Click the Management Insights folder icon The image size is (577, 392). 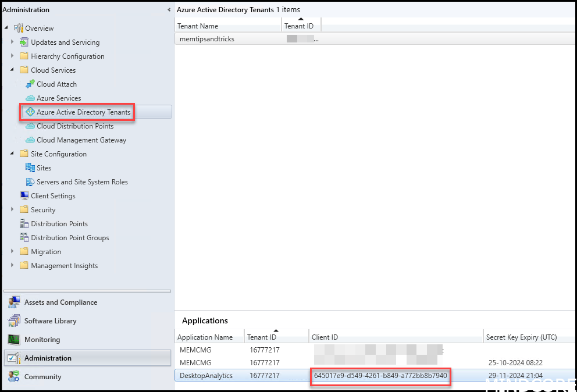click(x=24, y=265)
